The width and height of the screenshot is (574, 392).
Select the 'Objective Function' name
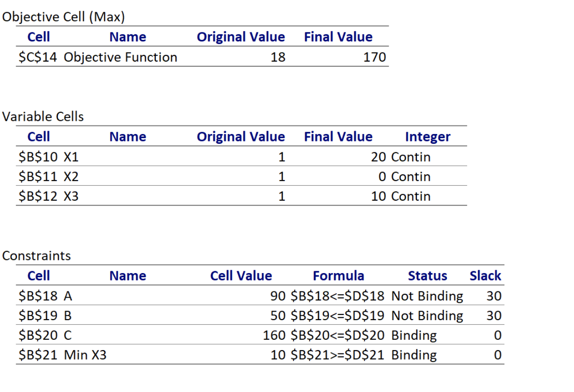click(120, 57)
